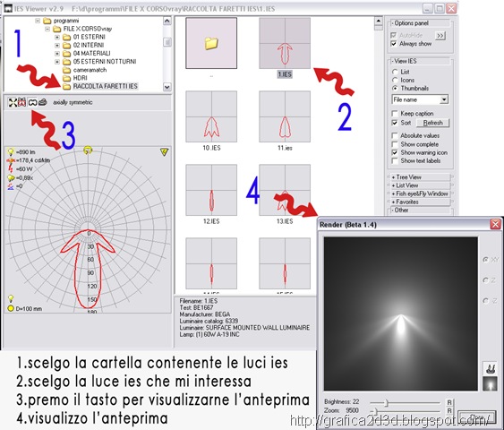Click the light preview swatch icon in the Render window
This screenshot has width=504, height=430.
[x=490, y=384]
